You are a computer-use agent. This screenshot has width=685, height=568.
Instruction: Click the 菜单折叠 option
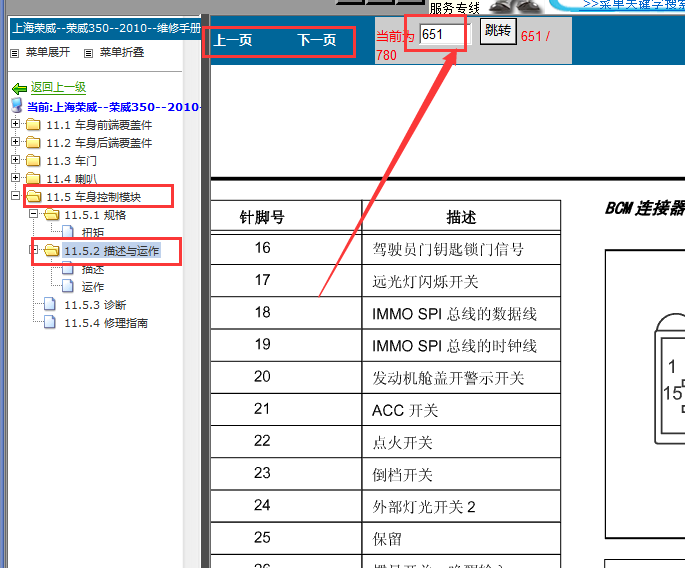[x=122, y=52]
